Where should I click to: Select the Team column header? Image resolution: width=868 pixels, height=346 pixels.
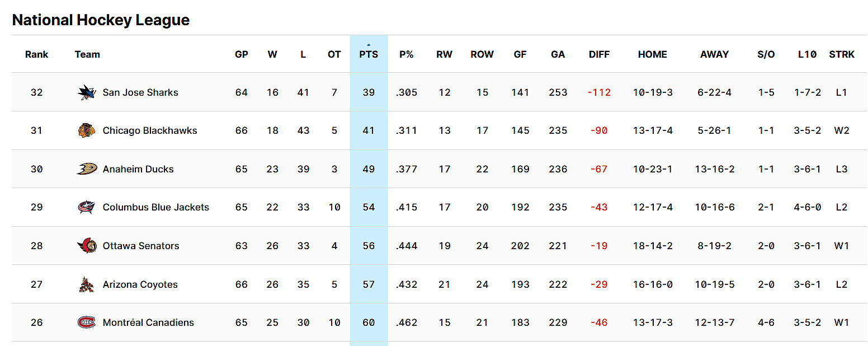pyautogui.click(x=88, y=54)
